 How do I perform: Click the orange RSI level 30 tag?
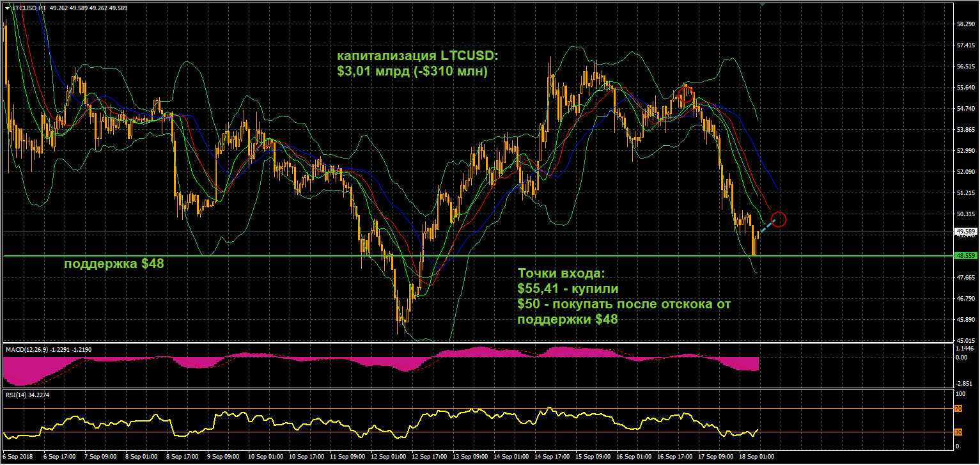(959, 432)
